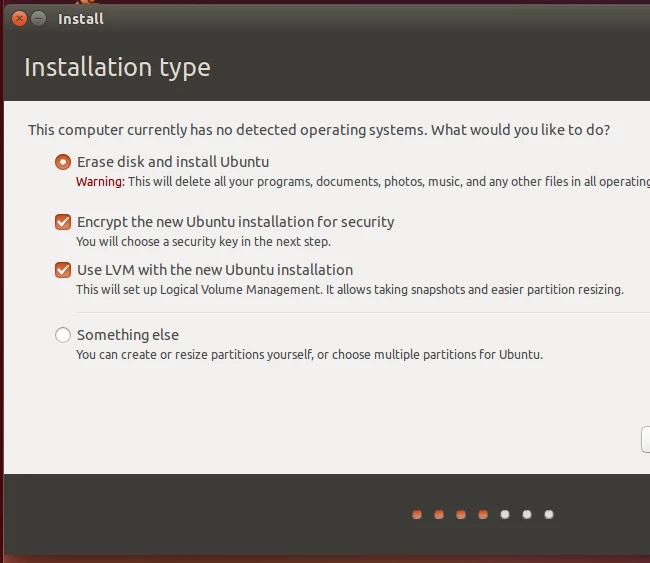Minimize the Install window
The image size is (650, 563).
(38, 19)
